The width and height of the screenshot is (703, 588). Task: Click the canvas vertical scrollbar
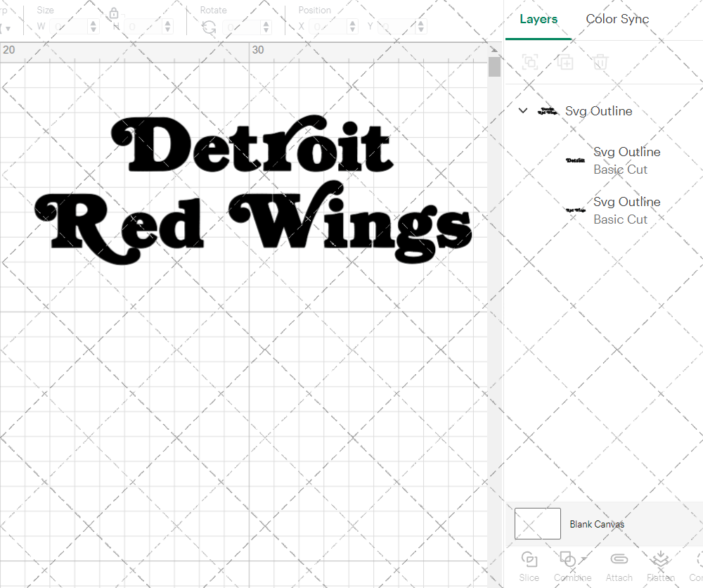494,67
